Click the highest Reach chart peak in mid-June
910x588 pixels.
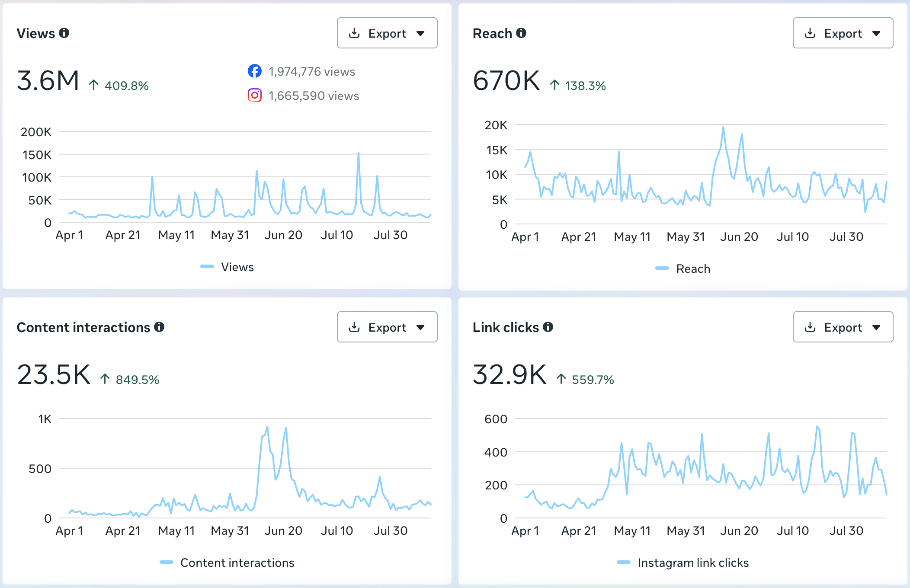(x=723, y=127)
